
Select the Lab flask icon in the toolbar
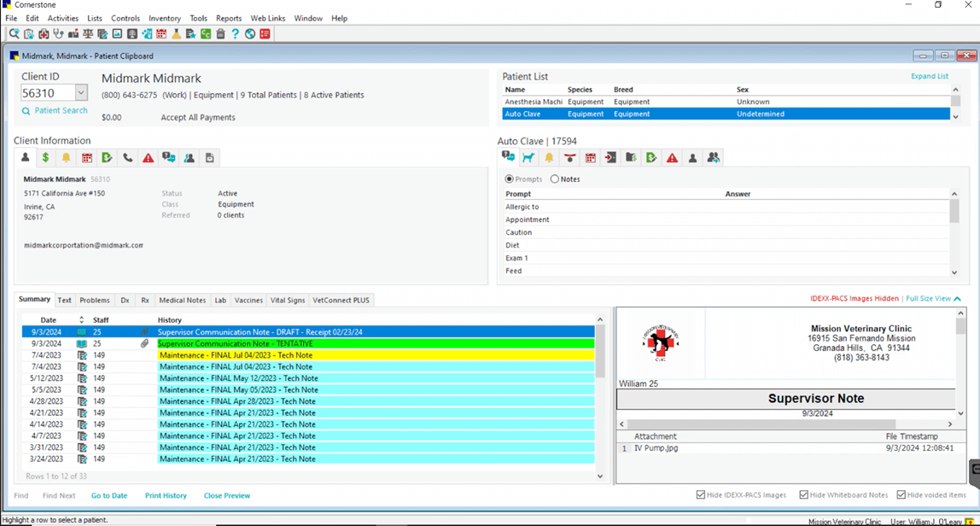coord(176,33)
